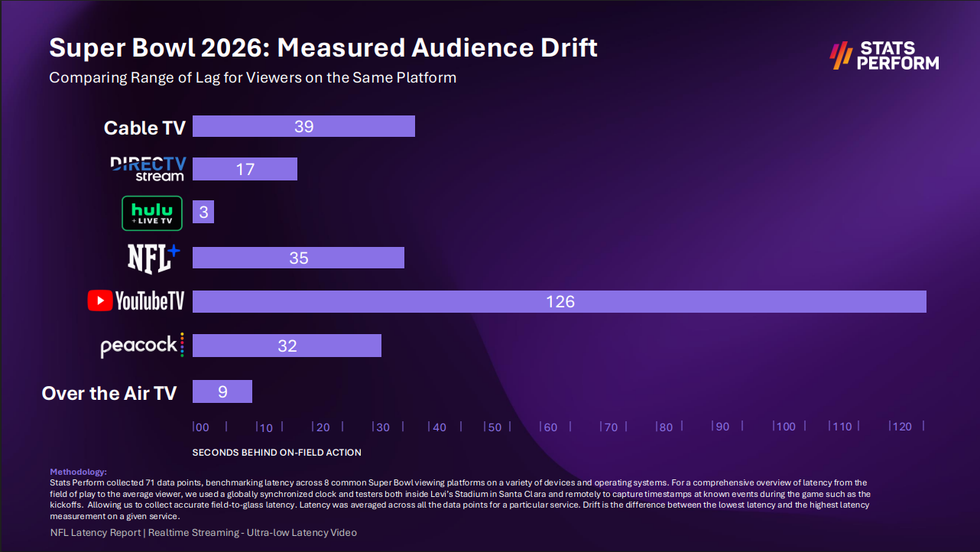Open the Realtime Streaming - Ultra-low Latency Video link
This screenshot has height=552, width=980.
pyautogui.click(x=255, y=532)
